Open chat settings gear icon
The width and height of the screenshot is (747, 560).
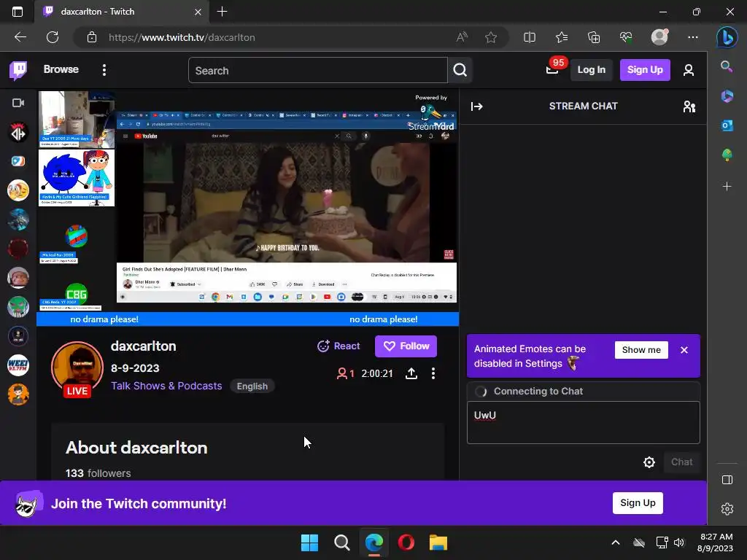pos(649,462)
